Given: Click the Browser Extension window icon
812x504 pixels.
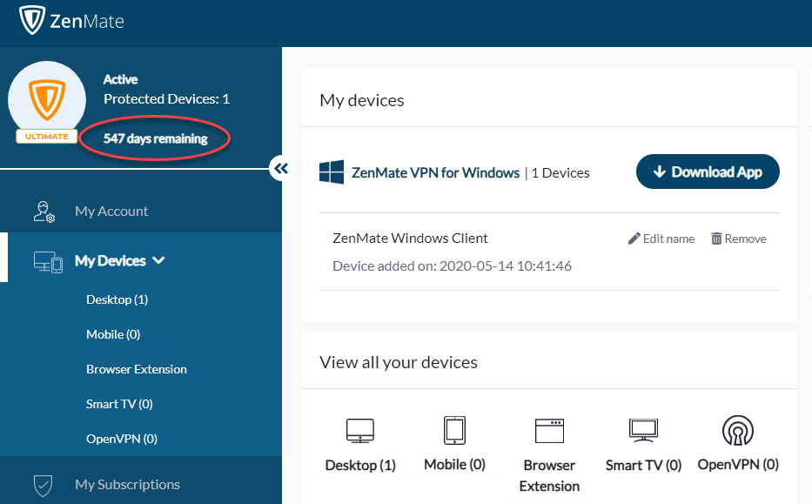Looking at the screenshot, I should [549, 431].
